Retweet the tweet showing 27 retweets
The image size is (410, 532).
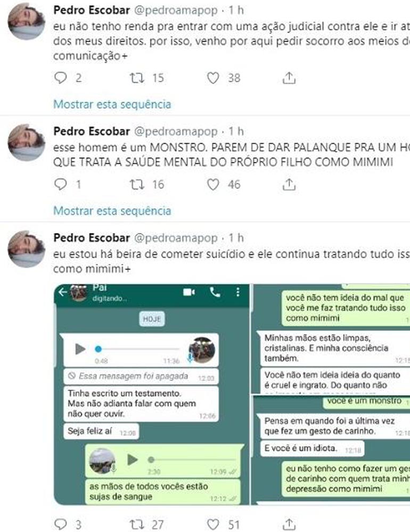(137, 524)
